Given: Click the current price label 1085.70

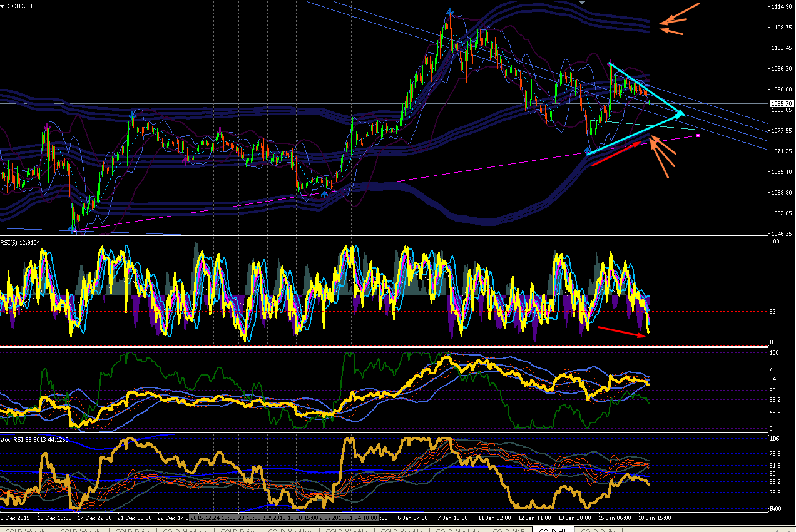Looking at the screenshot, I should (x=782, y=103).
